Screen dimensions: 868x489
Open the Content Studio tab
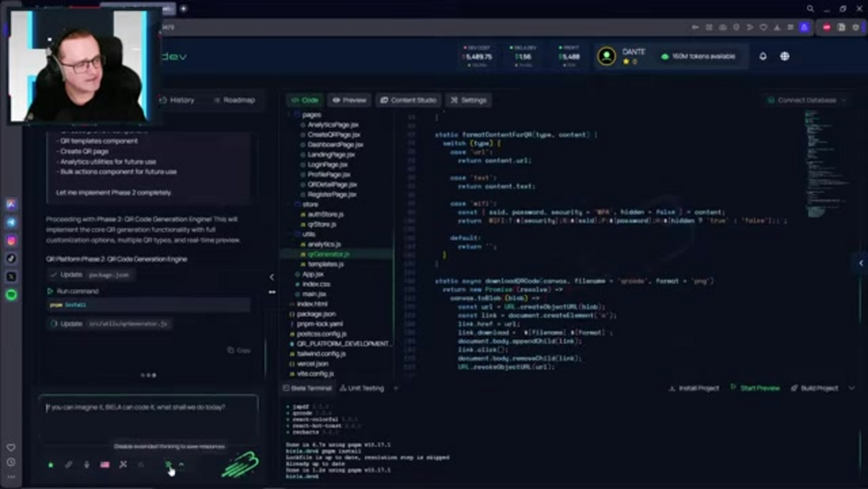point(408,101)
